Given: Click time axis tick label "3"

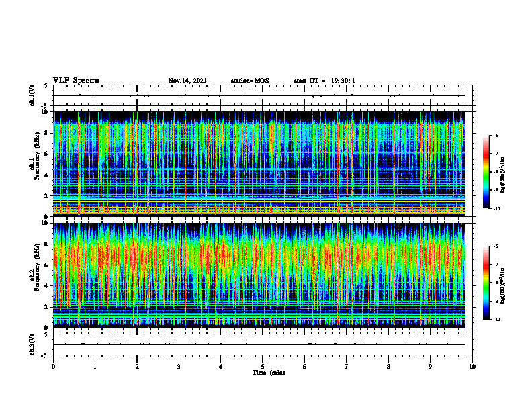Looking at the screenshot, I should (179, 367).
